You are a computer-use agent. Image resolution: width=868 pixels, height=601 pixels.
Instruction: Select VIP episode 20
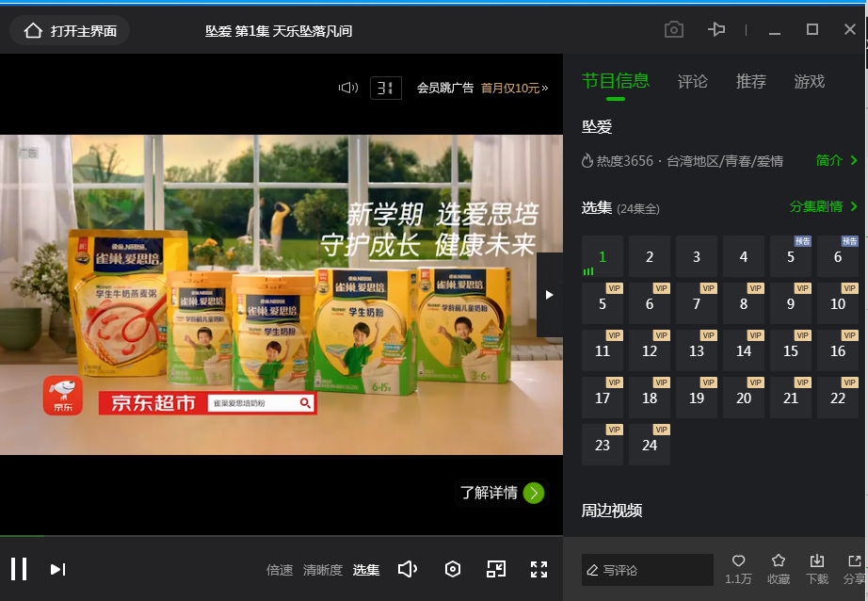(744, 398)
